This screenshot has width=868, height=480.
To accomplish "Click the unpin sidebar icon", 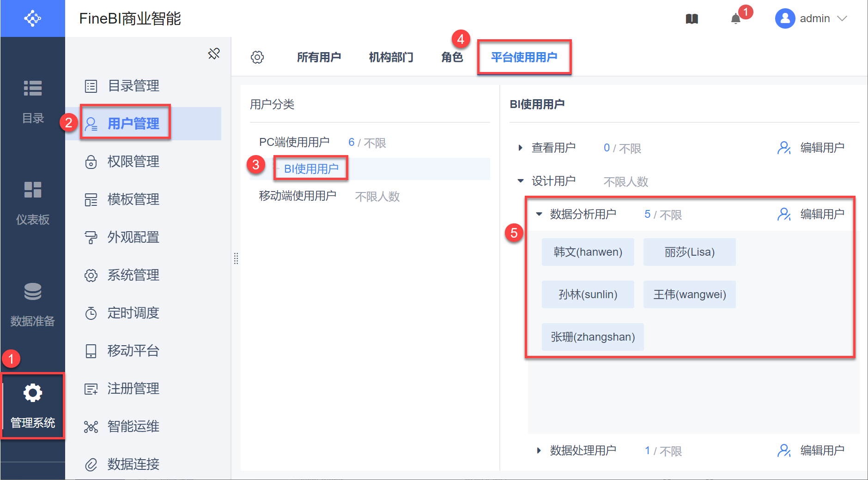I will click(x=214, y=54).
